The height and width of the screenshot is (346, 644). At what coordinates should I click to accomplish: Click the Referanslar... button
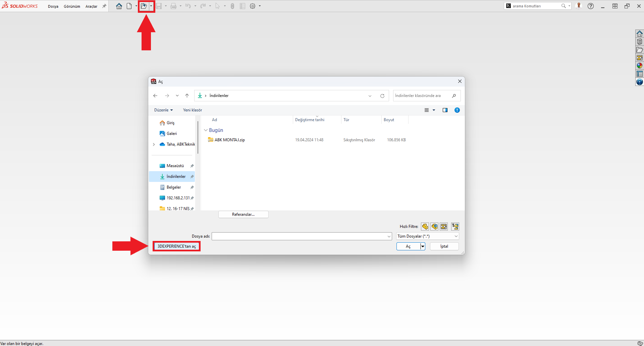243,214
